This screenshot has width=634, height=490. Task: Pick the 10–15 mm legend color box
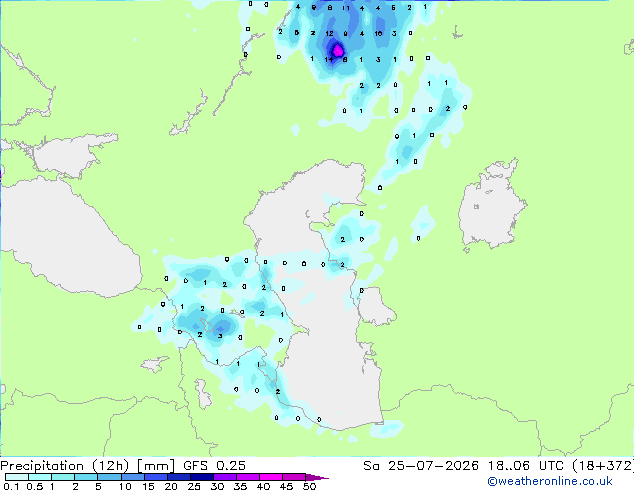coord(132,477)
